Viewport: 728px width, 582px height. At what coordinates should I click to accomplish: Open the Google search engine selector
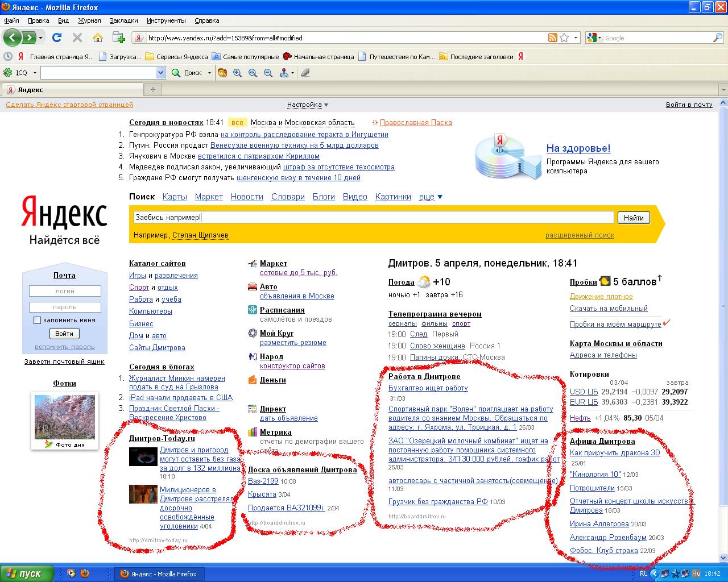point(594,38)
